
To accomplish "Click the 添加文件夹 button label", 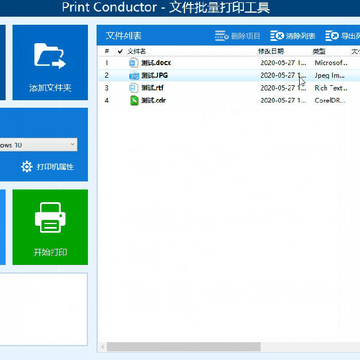I will [50, 88].
